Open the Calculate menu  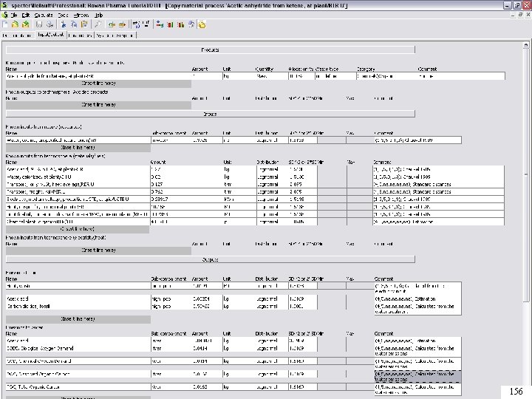point(42,14)
